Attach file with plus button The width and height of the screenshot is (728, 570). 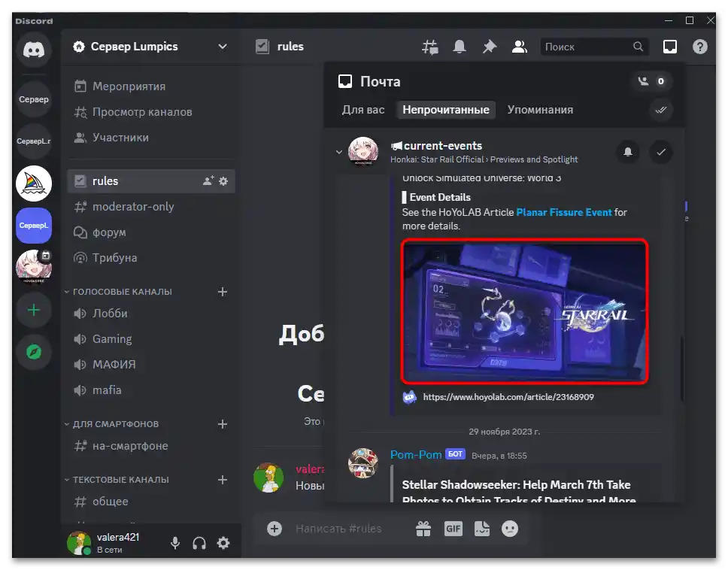pos(275,529)
